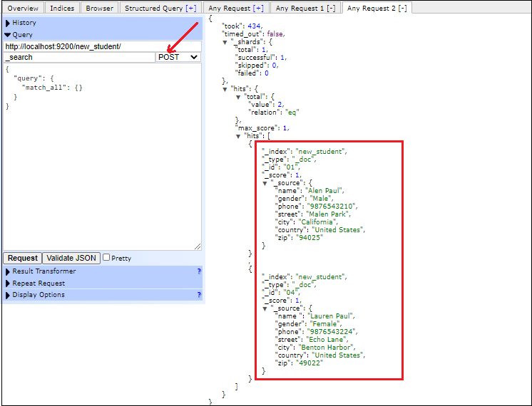Click the Request button

point(23,258)
